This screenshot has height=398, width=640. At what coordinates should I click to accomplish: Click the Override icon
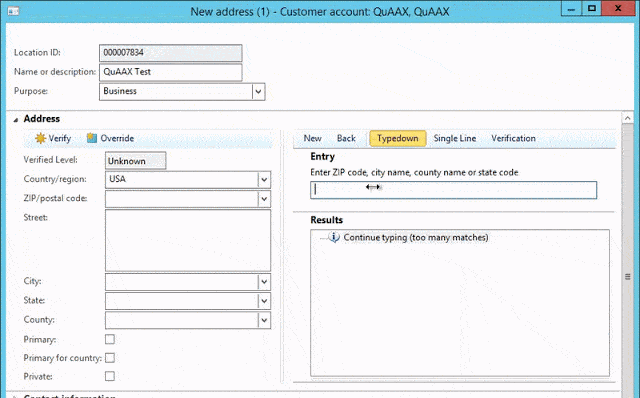tap(92, 138)
